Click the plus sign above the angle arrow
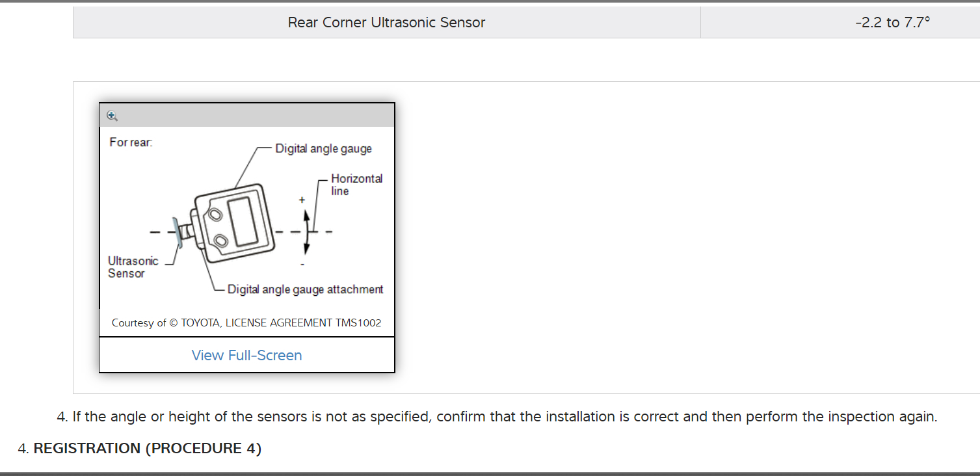The width and height of the screenshot is (980, 476). [302, 200]
